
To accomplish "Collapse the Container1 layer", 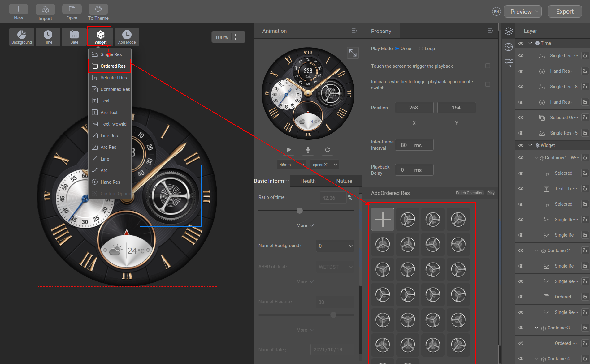I will tap(536, 158).
